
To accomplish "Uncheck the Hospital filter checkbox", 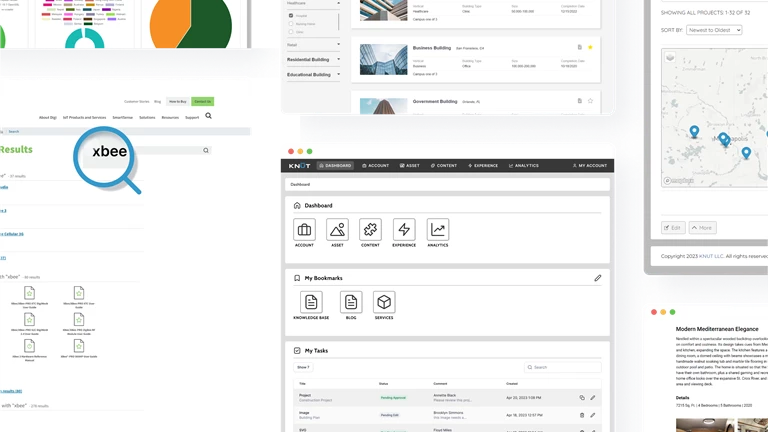I will pyautogui.click(x=291, y=16).
